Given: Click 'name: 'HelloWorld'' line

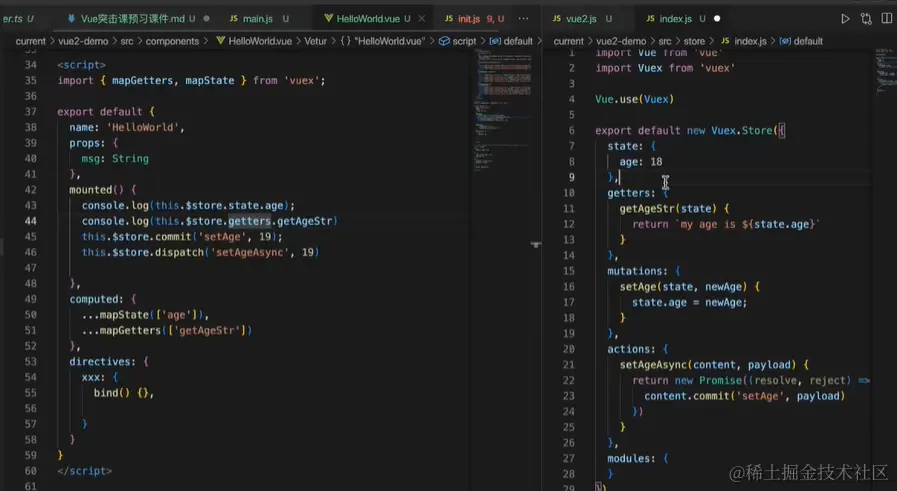Looking at the screenshot, I should (127, 128).
